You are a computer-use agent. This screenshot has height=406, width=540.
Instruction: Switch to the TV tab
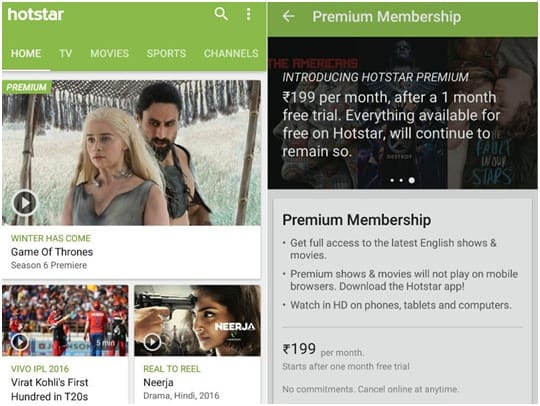(65, 53)
